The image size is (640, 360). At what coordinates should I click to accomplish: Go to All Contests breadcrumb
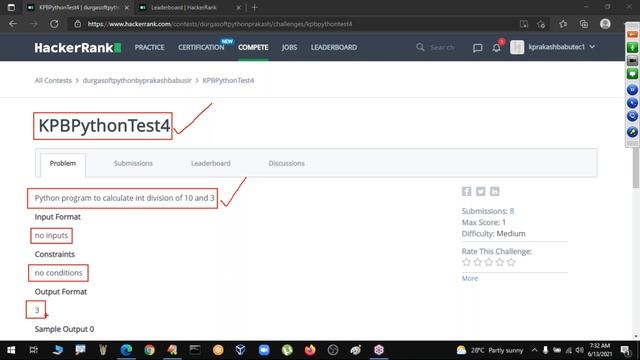53,80
